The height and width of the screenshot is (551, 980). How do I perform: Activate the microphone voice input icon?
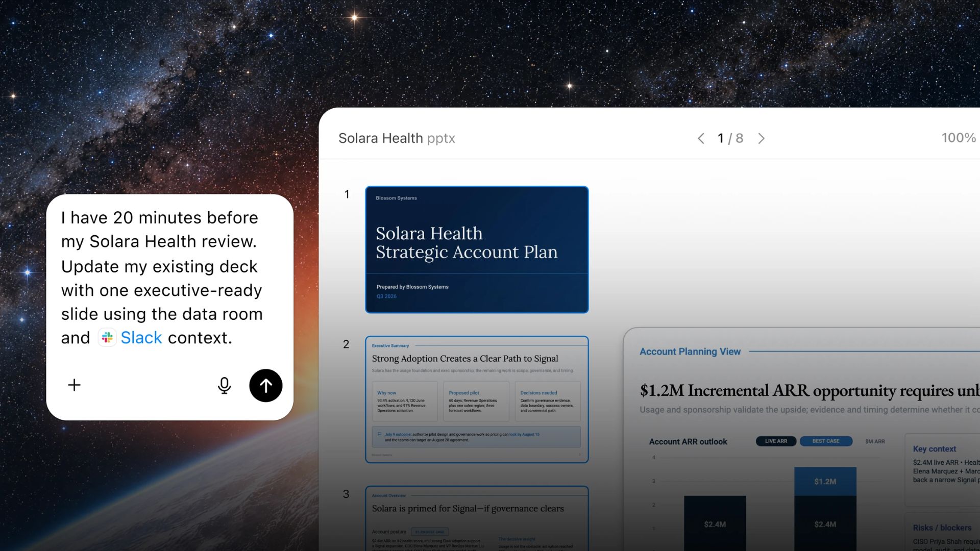pos(224,386)
